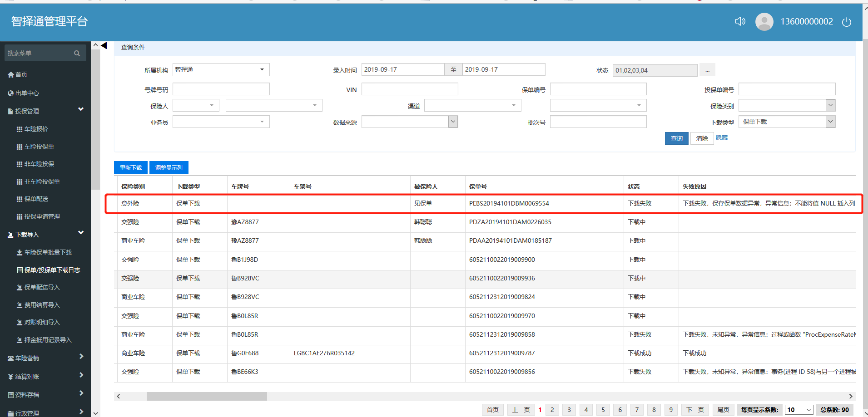Select 保单配送导入 in the sidebar
The height and width of the screenshot is (417, 868).
(x=42, y=287)
